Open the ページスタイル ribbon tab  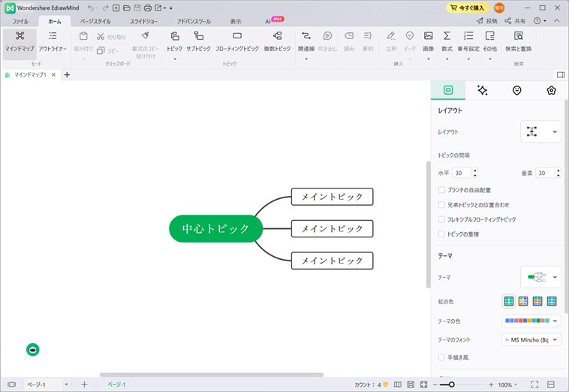click(x=95, y=22)
